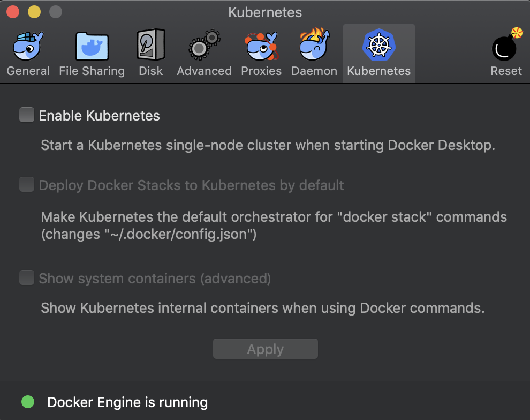Click the internal containers description text
The width and height of the screenshot is (530, 420).
[262, 308]
